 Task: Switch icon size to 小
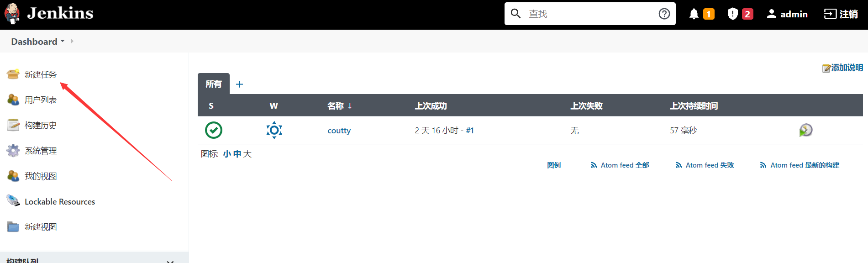coord(227,154)
